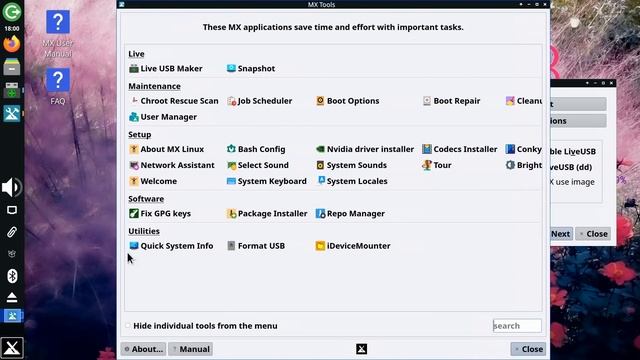Viewport: 640px width, 360px height.
Task: Close the MX Tools window via Close button
Action: coord(528,349)
